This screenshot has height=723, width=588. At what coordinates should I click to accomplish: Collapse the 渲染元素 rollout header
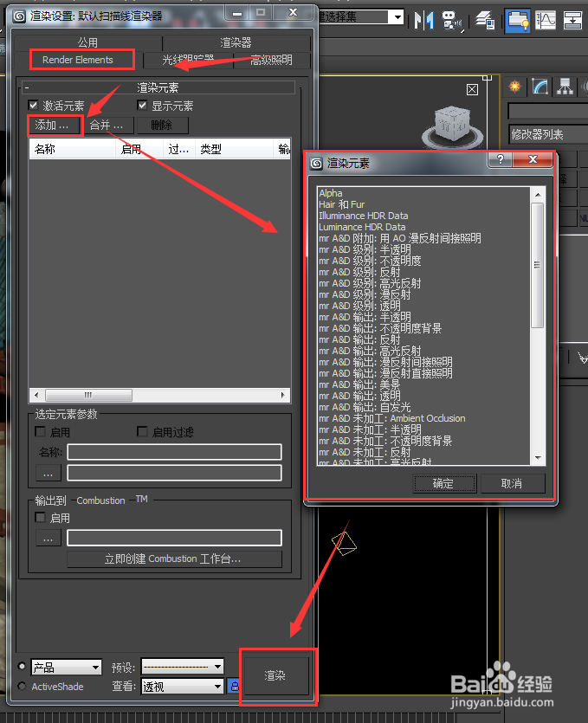click(x=158, y=87)
